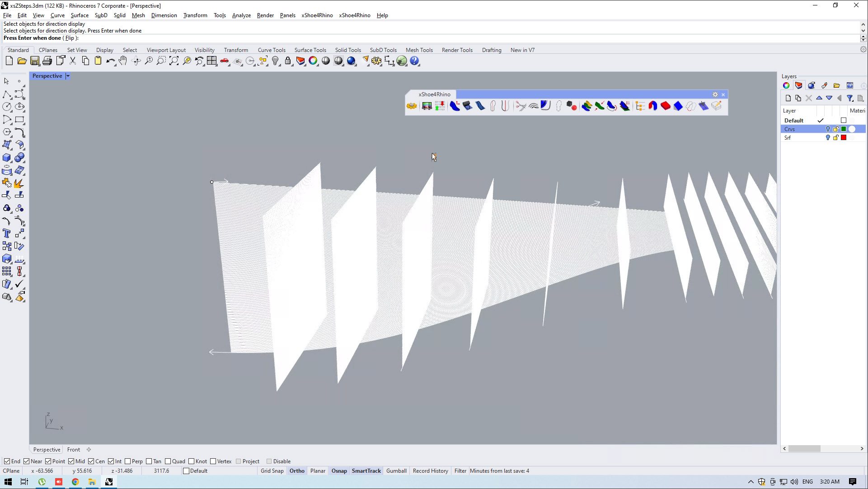Open the Rhino Options gear icon

click(x=376, y=61)
